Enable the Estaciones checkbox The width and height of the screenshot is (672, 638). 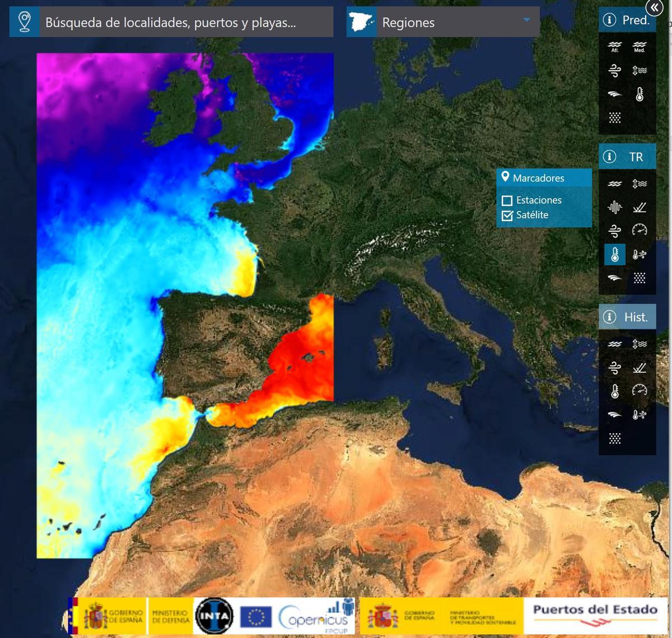tap(507, 200)
